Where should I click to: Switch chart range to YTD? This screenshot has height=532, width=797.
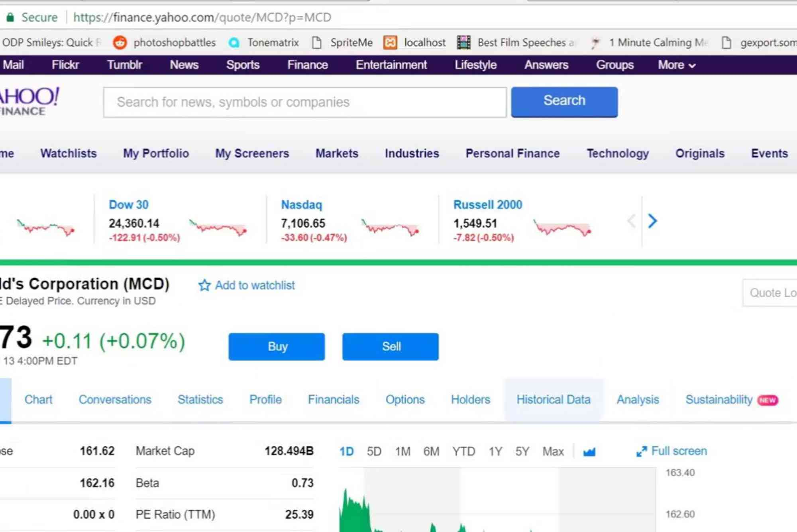pos(463,452)
